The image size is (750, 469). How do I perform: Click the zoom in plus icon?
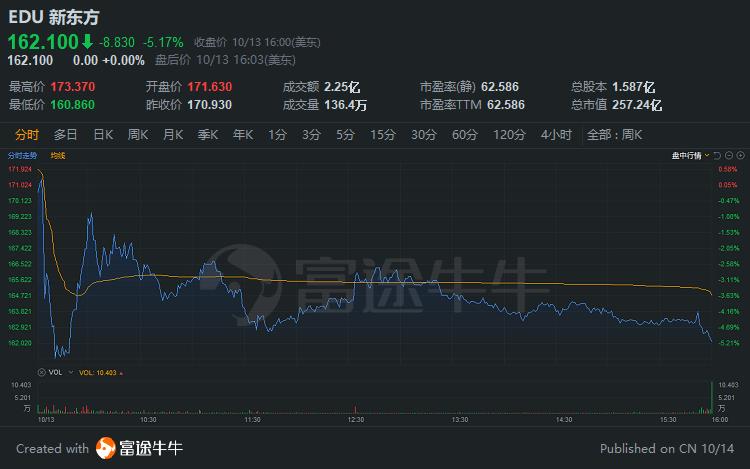[740, 156]
